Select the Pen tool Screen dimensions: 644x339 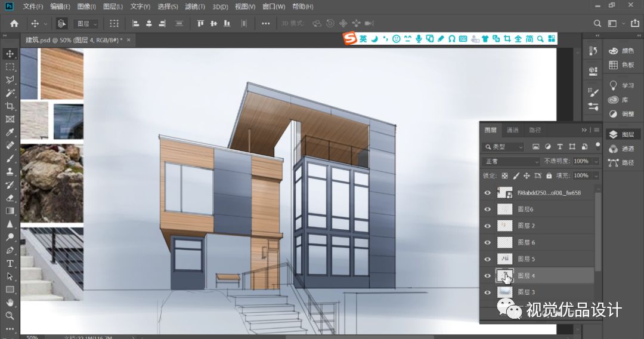click(x=10, y=250)
